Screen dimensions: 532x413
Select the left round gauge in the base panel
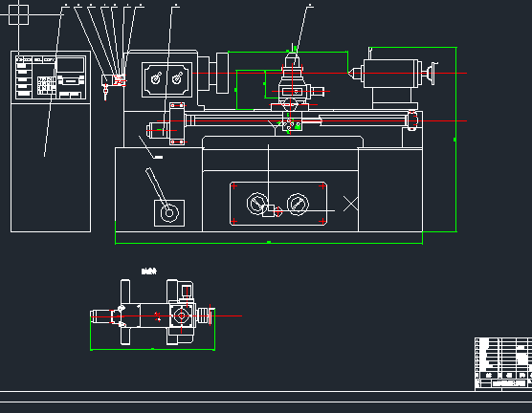point(256,204)
